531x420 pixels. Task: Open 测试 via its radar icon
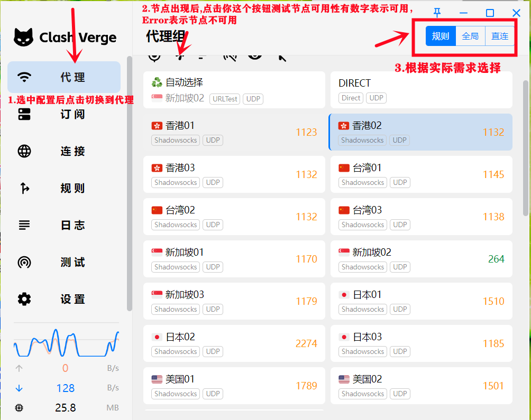pos(24,262)
